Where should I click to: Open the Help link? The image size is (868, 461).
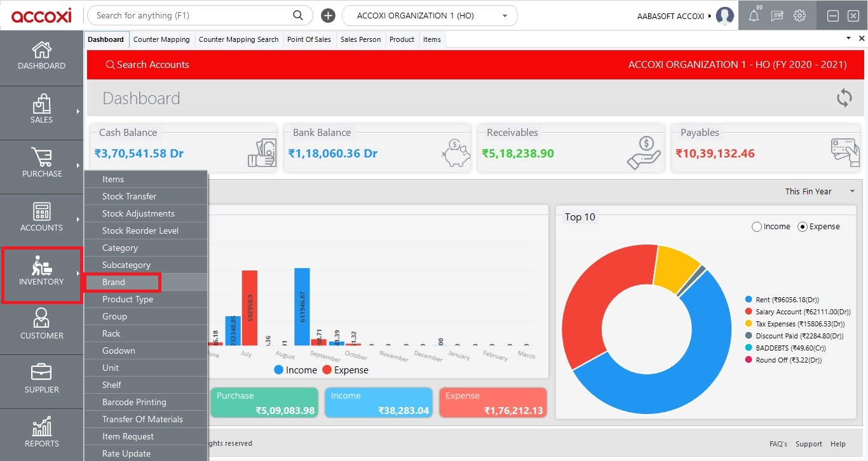click(x=838, y=444)
